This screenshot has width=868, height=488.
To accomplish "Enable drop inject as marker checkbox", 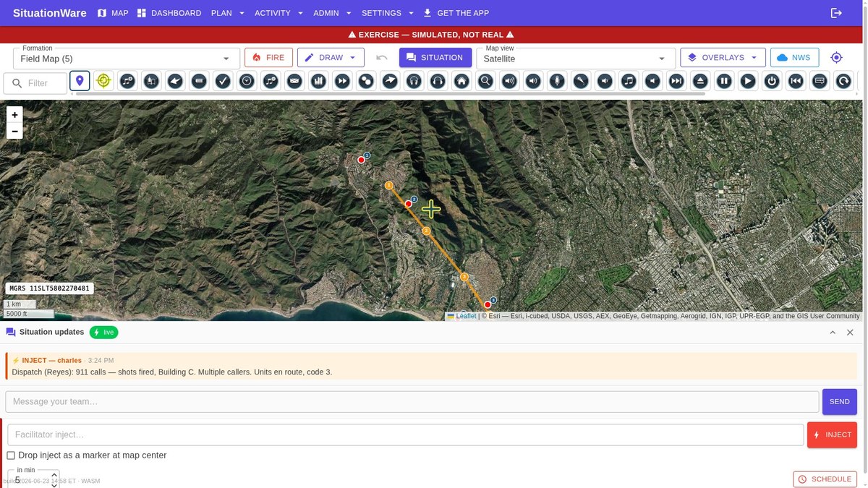I will coord(11,455).
